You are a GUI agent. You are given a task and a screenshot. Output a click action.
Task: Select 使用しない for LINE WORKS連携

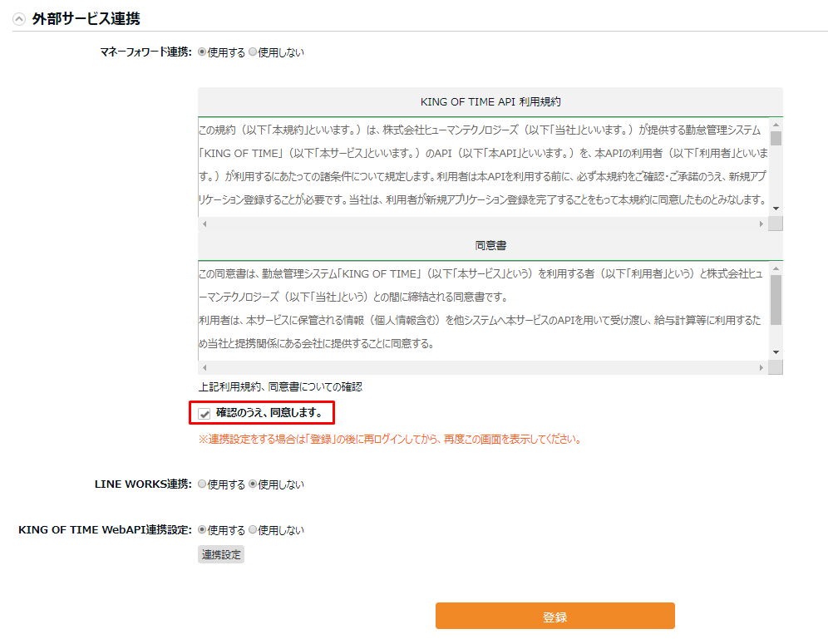coord(253,484)
